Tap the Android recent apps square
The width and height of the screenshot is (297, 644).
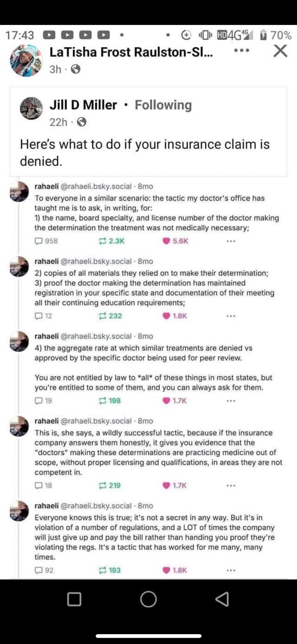(74, 599)
